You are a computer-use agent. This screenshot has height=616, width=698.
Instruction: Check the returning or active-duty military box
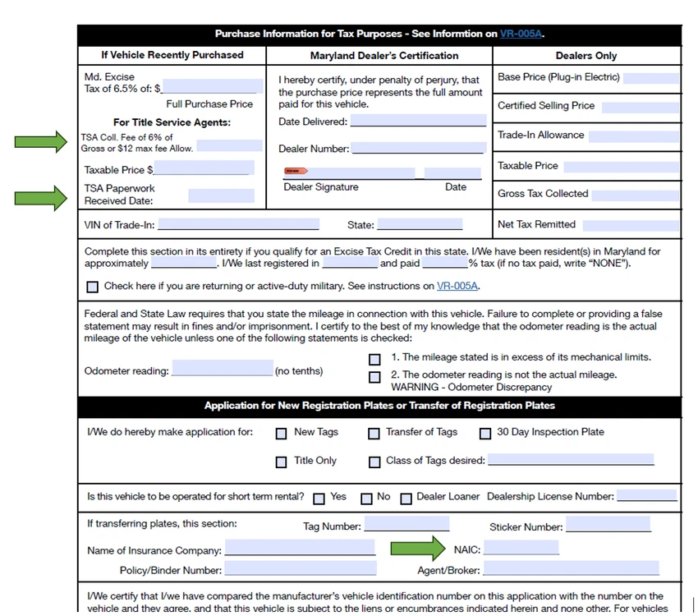92,287
